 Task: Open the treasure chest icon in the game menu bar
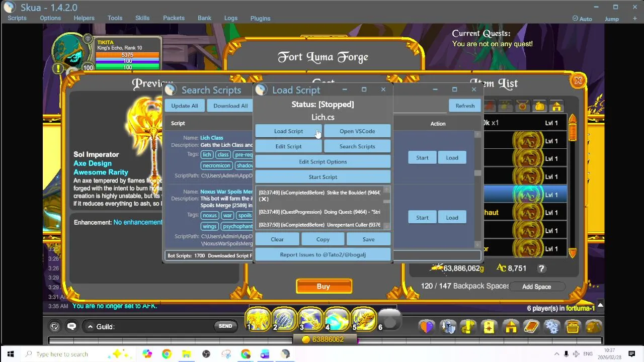(x=573, y=327)
